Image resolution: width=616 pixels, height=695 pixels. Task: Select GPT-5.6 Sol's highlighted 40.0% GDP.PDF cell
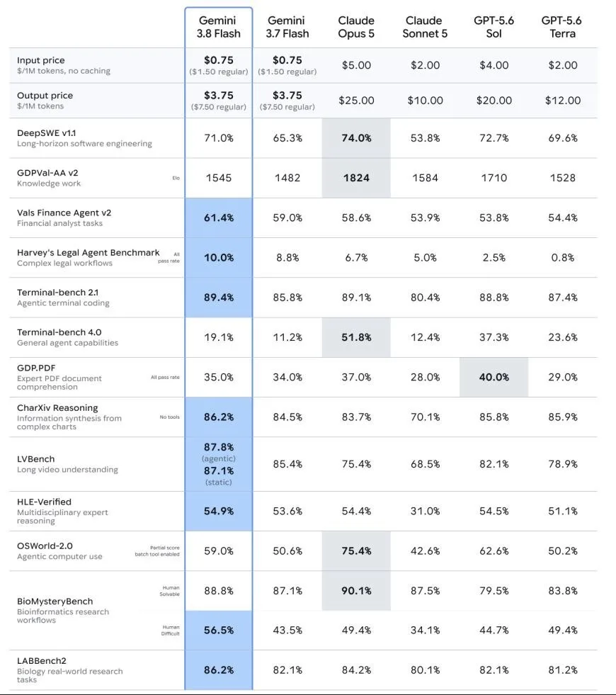(494, 377)
